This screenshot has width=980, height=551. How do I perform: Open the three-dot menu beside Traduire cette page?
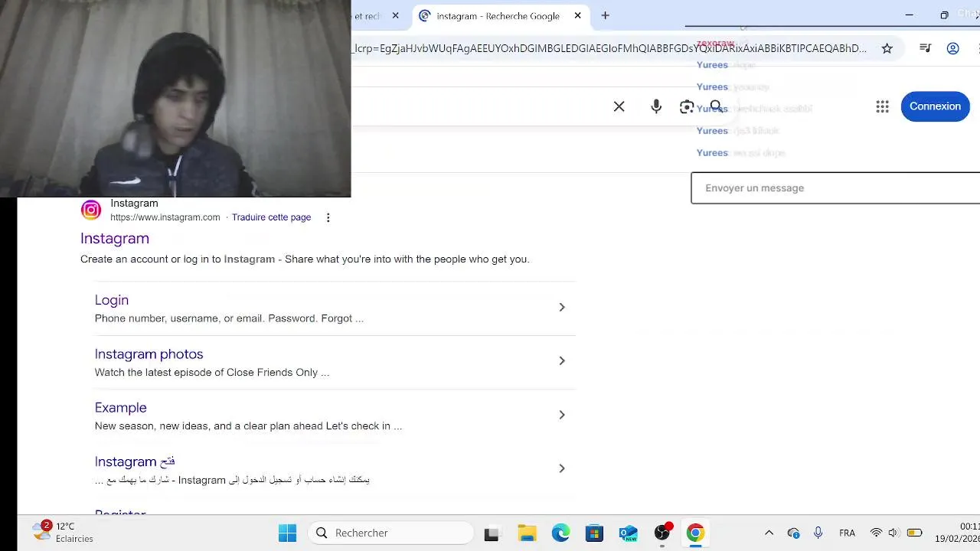tap(328, 217)
